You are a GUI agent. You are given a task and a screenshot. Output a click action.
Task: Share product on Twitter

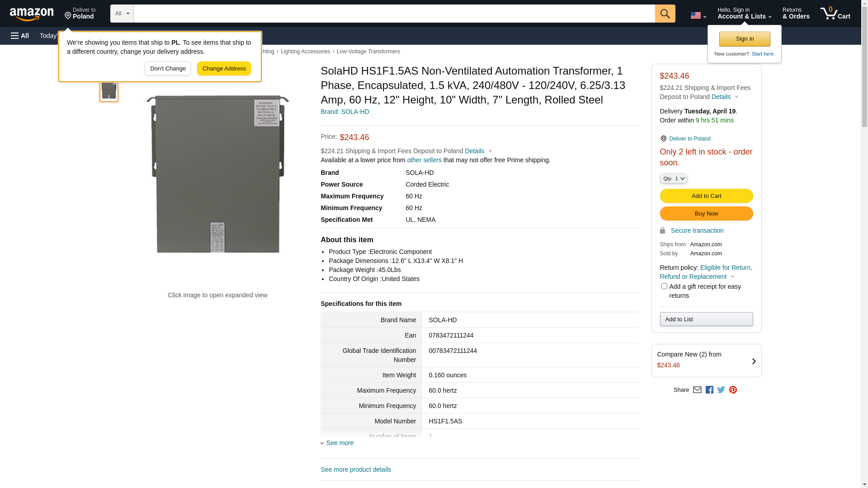click(x=721, y=390)
